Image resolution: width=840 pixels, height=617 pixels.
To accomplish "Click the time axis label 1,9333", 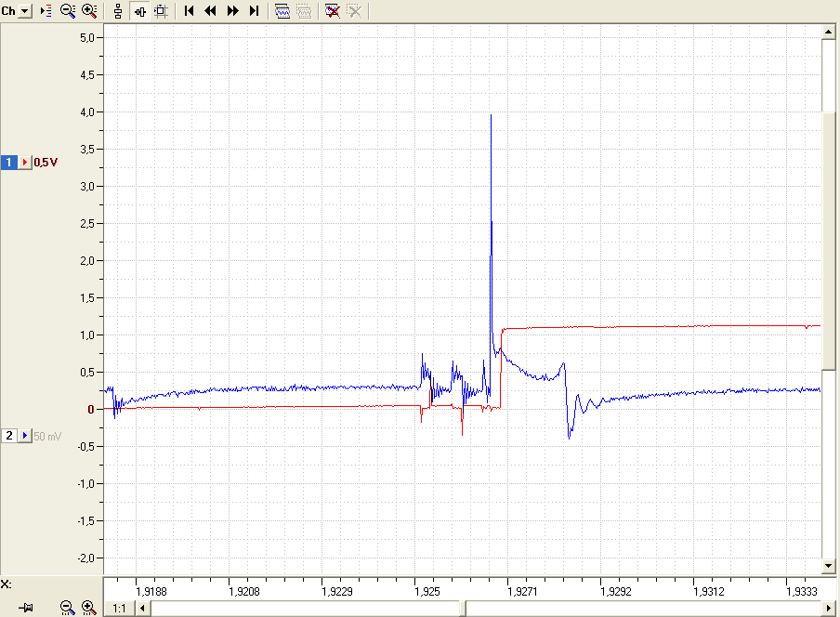I will tap(801, 591).
